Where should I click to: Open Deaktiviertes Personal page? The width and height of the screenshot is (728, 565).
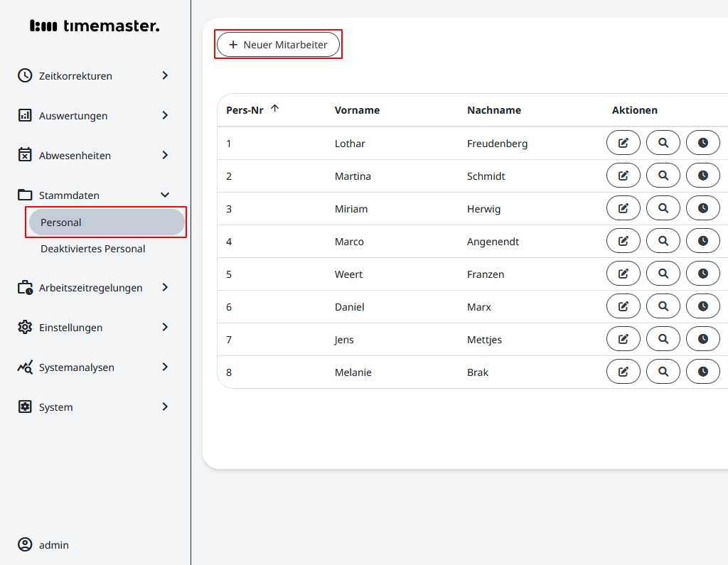tap(93, 249)
